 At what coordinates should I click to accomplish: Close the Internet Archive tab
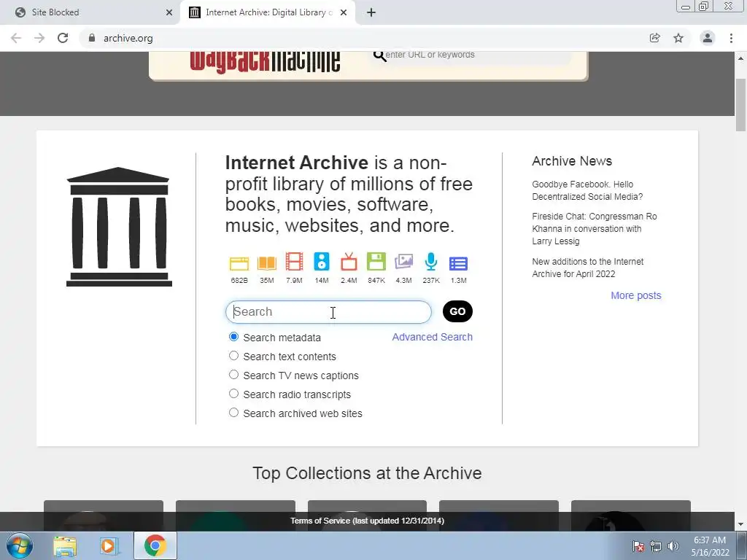344,12
